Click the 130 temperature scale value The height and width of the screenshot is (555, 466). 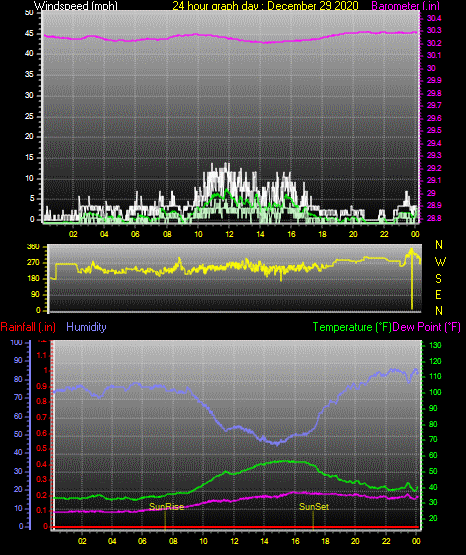[x=435, y=345]
